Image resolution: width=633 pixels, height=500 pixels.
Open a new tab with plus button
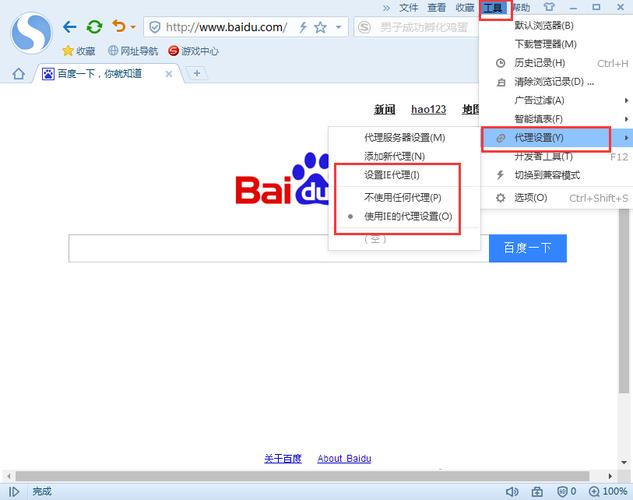click(197, 73)
